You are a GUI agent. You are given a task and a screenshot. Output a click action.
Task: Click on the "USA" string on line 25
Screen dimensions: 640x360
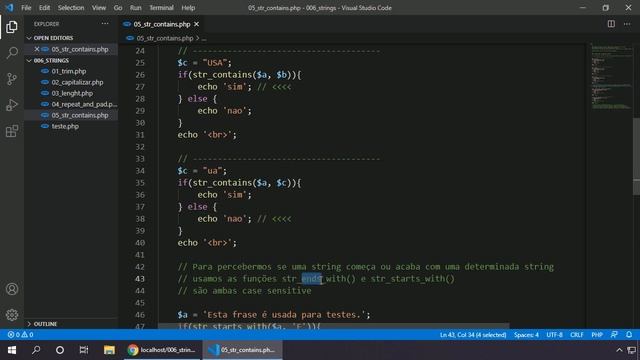[x=215, y=63]
